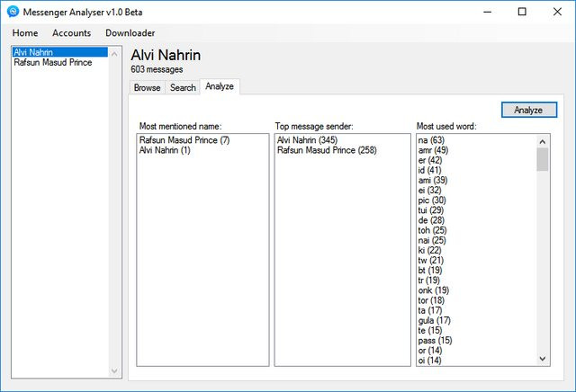The width and height of the screenshot is (576, 392).
Task: Click scroll-down arrow in Most used word list
Action: pos(543,359)
